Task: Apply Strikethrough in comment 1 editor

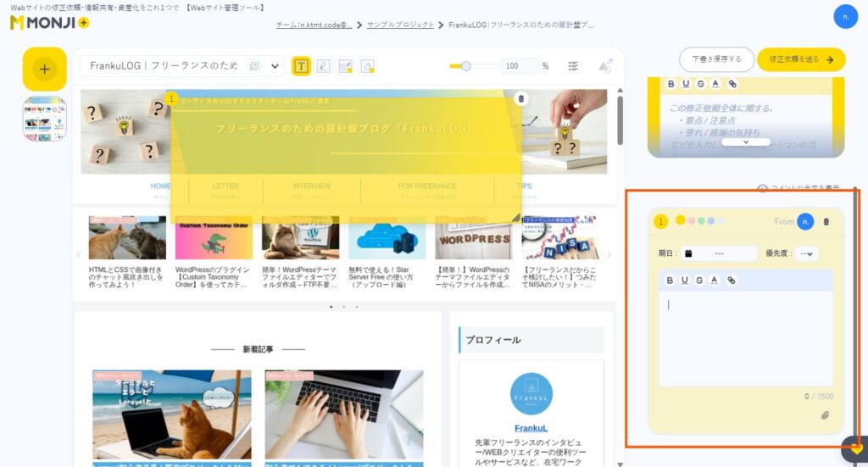Action: coord(699,281)
